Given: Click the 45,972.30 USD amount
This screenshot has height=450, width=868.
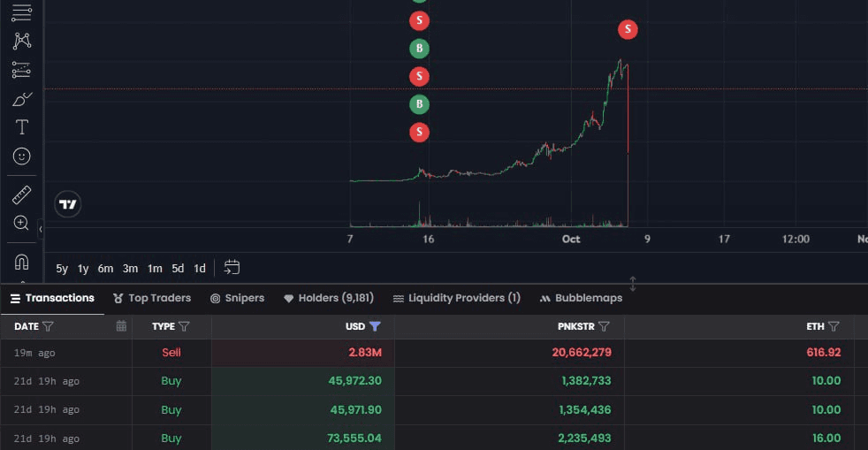Looking at the screenshot, I should [x=354, y=381].
